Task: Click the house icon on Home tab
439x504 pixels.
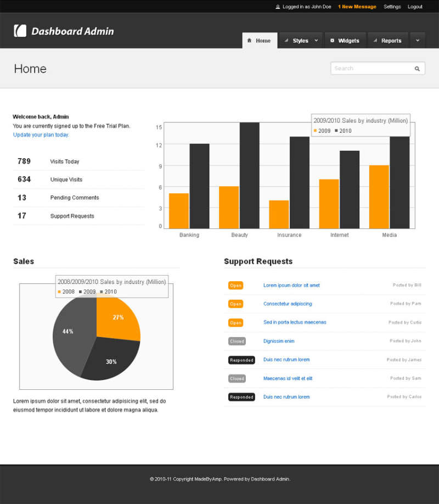Action: click(250, 41)
